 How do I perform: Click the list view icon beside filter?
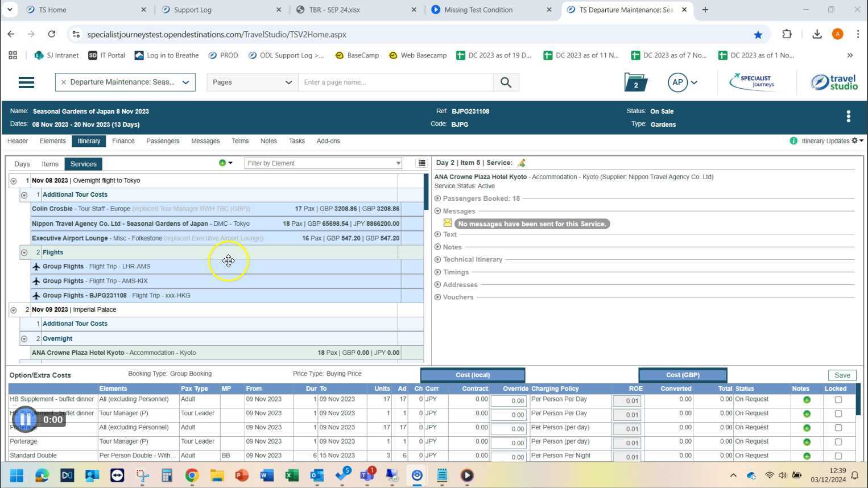tap(421, 163)
